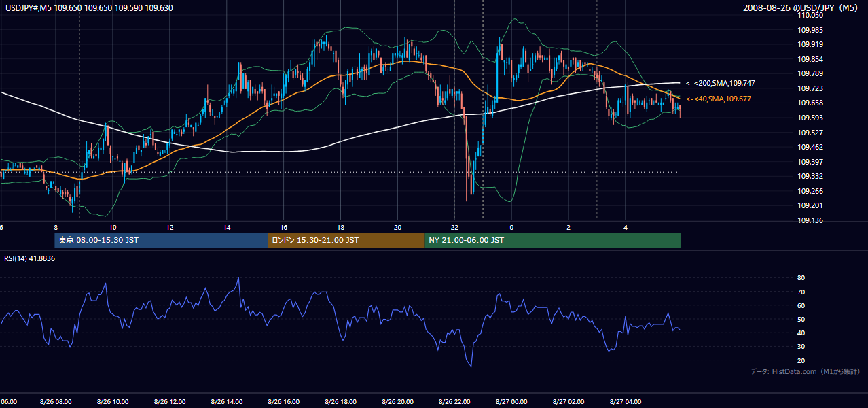Click the 200 SMA 109.747 label
This screenshot has width=868, height=408.
point(721,83)
